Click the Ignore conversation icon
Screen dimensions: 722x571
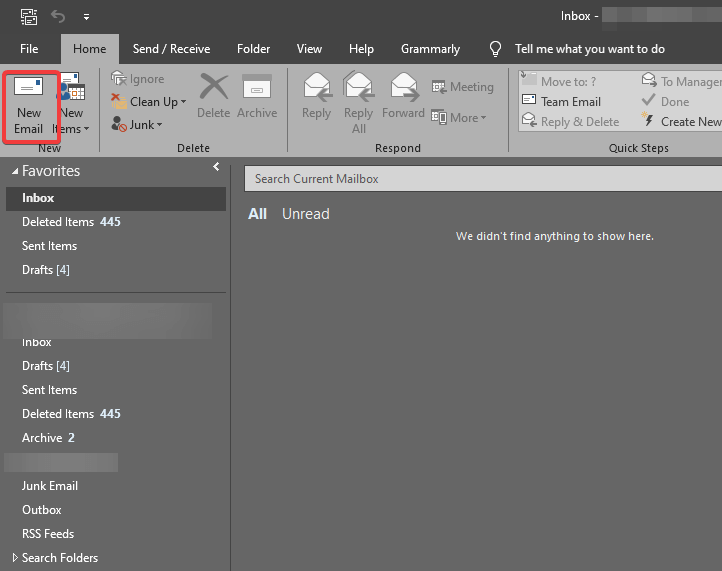point(119,79)
